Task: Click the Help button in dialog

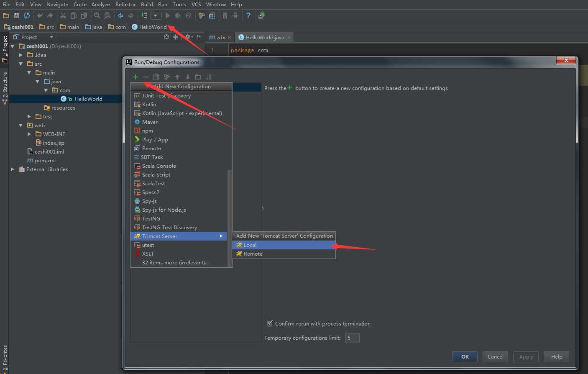Action: pos(557,356)
